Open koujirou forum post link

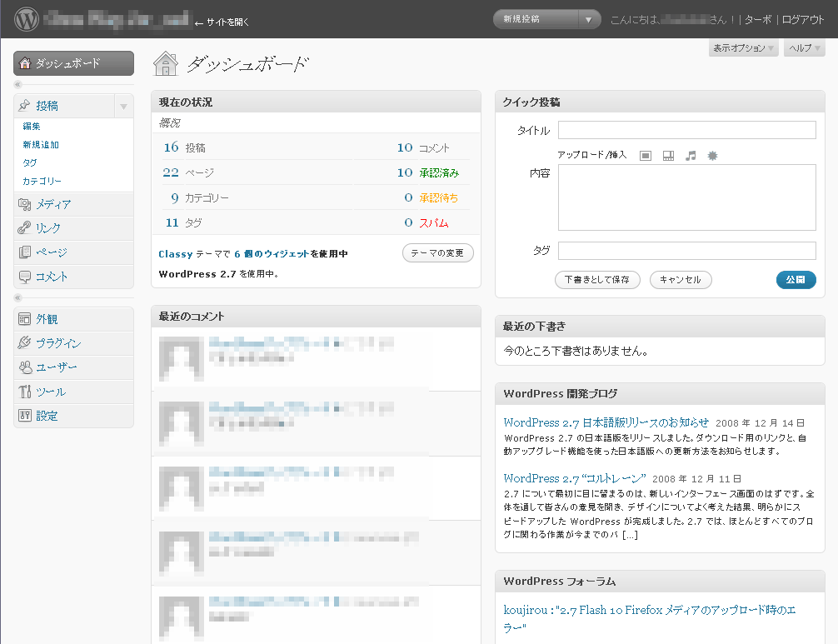point(650,618)
